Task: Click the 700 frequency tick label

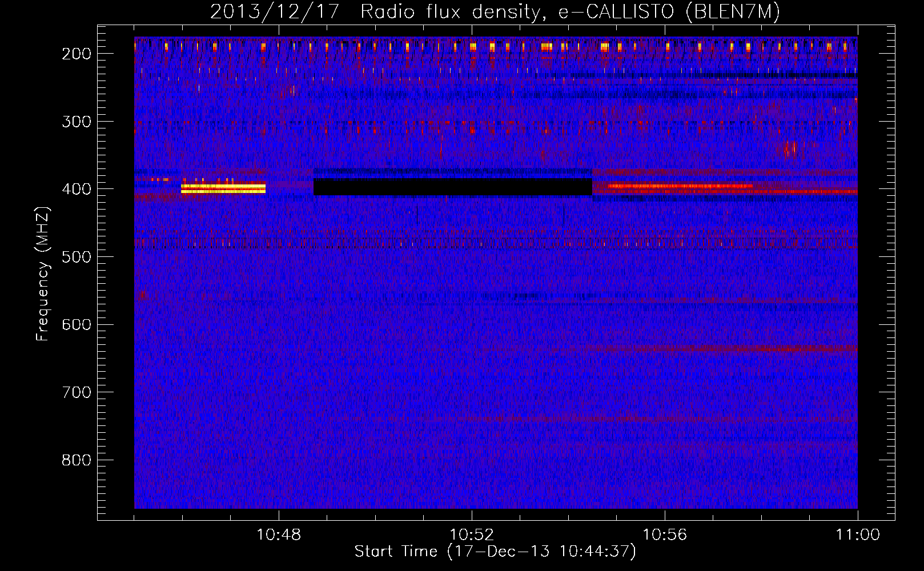Action: [x=76, y=392]
